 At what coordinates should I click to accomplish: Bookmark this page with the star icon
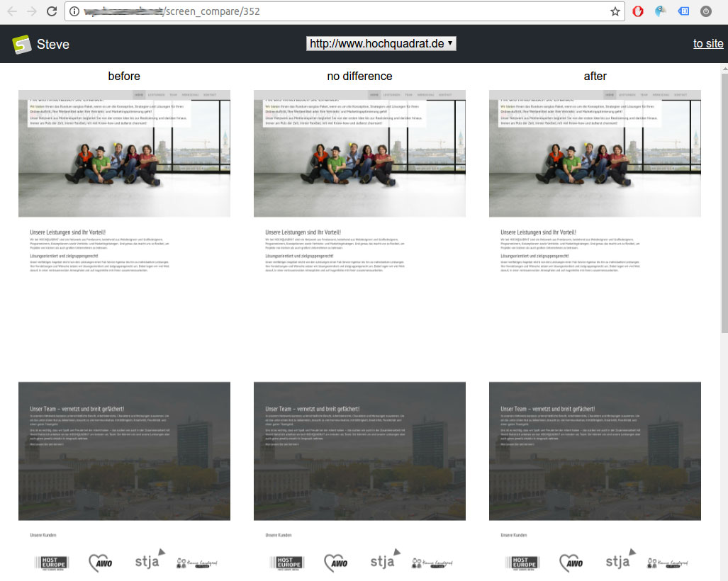pos(615,11)
